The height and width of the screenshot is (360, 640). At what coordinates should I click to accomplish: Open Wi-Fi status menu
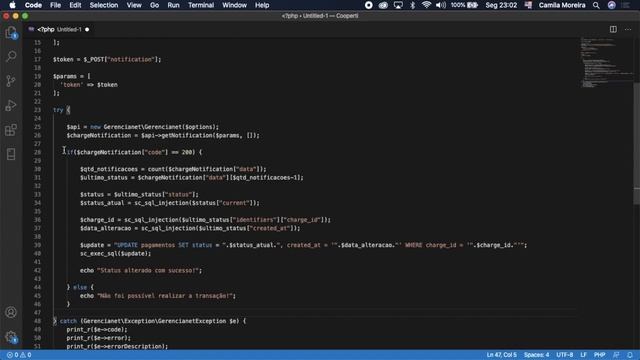426,5
